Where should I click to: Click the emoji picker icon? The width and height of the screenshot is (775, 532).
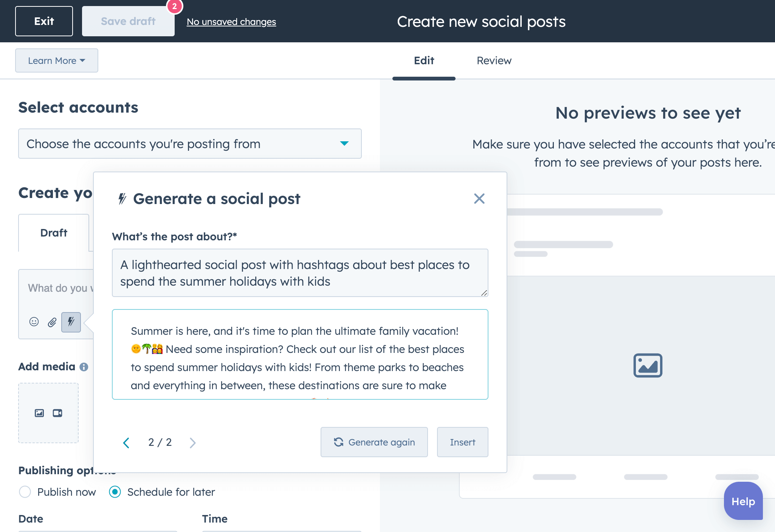click(34, 322)
